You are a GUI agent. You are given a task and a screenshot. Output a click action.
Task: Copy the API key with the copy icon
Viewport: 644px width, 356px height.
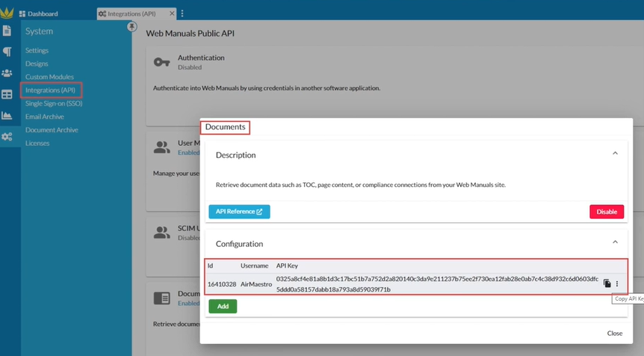(607, 284)
